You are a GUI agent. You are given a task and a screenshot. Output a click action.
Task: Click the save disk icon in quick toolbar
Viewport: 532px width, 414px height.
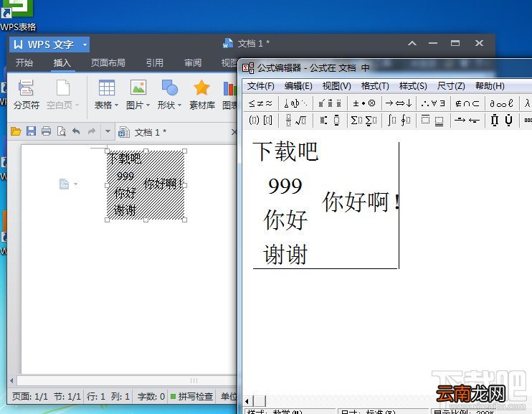point(31,131)
